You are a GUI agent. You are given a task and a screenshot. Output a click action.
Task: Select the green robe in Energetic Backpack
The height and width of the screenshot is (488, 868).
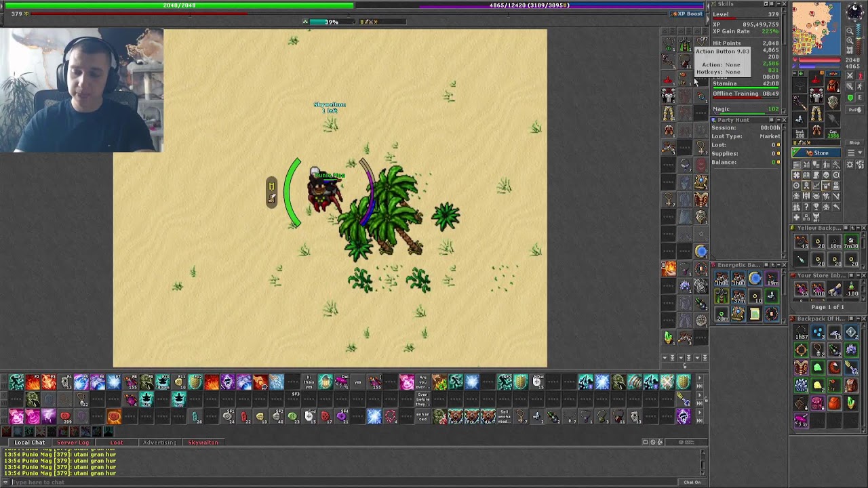pos(722,297)
